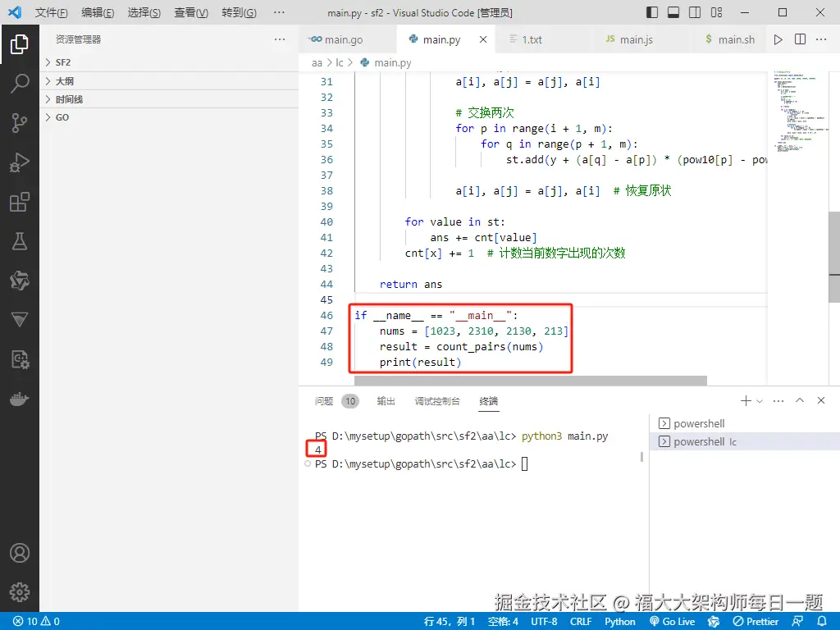Screen dimensions: 840x630
Task: Open terminal panel more actions ellipsis
Action: point(778,400)
